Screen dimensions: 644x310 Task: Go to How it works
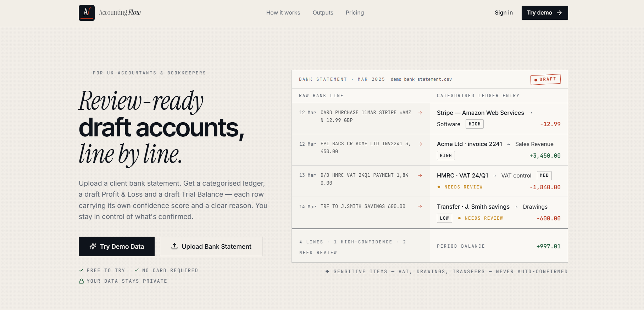tap(283, 13)
